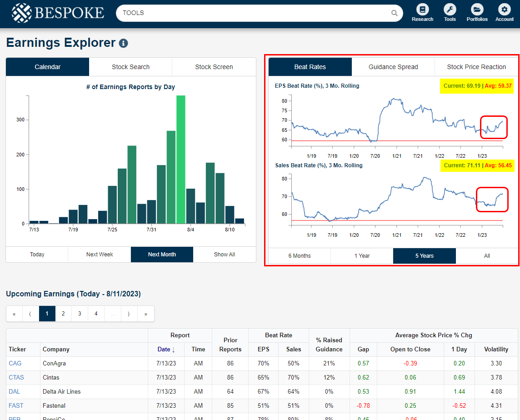Screen dimensions: 520x420
Task: Expand the pagination ellipsis for more pages
Action: click(113, 314)
